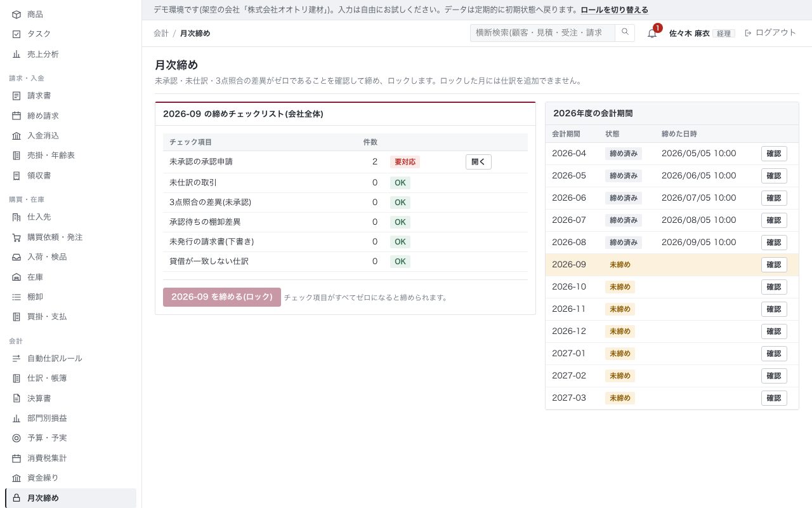Click the 貸借が一致しない仕訳 row label
The height and width of the screenshot is (508, 812).
tap(209, 262)
